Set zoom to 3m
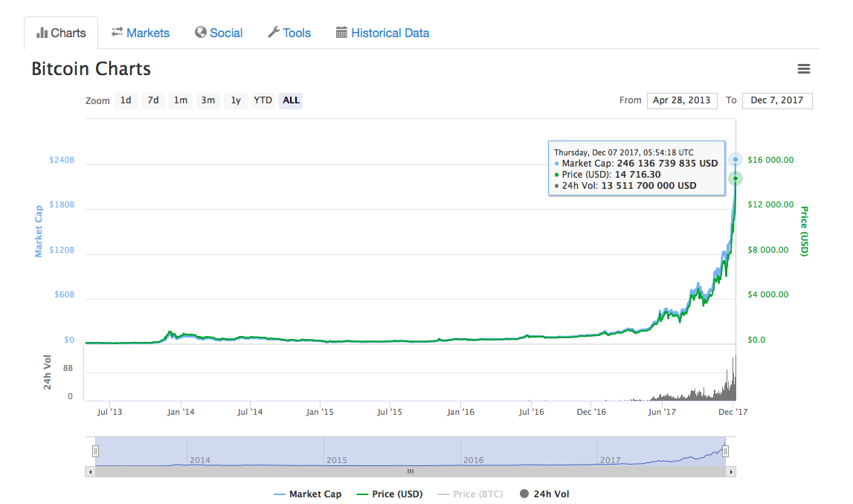This screenshot has width=853, height=504. pyautogui.click(x=207, y=100)
